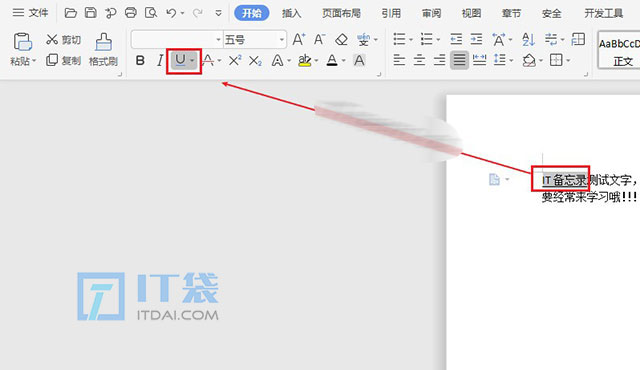Click the borders grid icon

click(x=556, y=61)
